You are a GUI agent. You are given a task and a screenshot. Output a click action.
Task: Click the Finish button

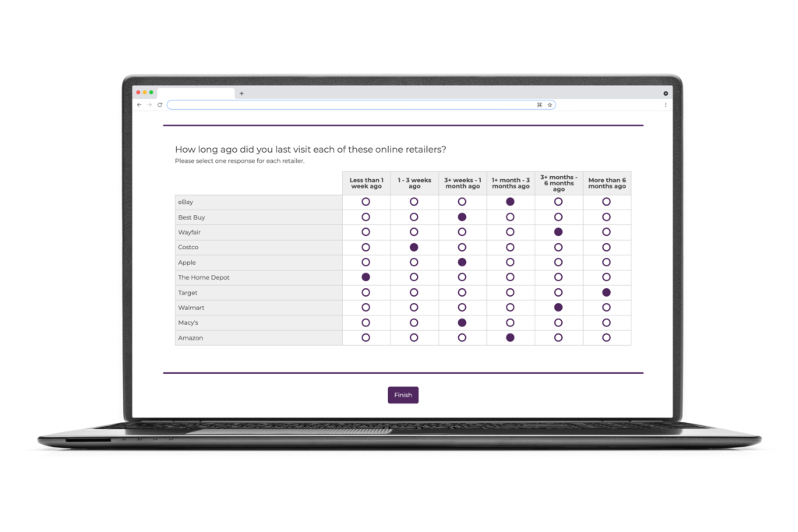tap(403, 395)
